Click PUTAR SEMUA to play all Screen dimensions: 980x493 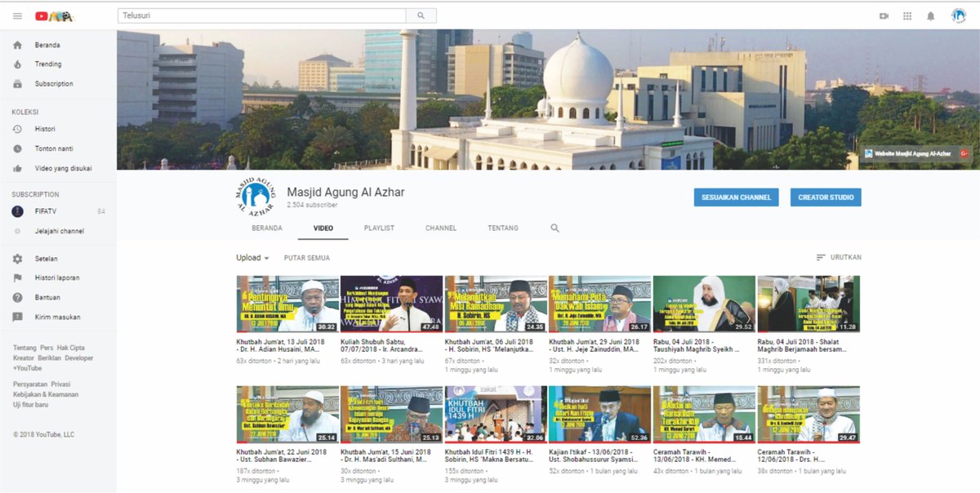tap(307, 258)
